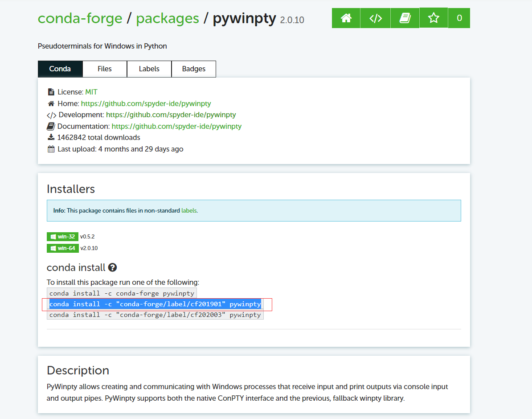The width and height of the screenshot is (532, 419).
Task: Star this package using the star icon
Action: coord(433,18)
